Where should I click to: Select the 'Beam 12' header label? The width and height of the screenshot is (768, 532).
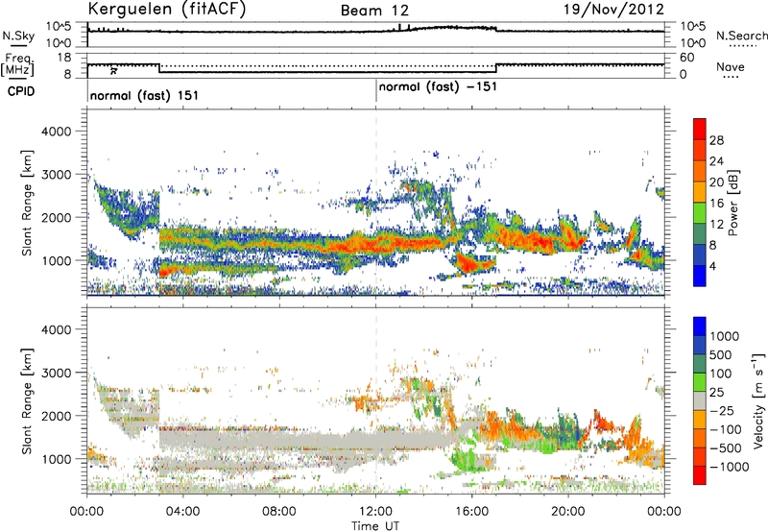click(374, 11)
